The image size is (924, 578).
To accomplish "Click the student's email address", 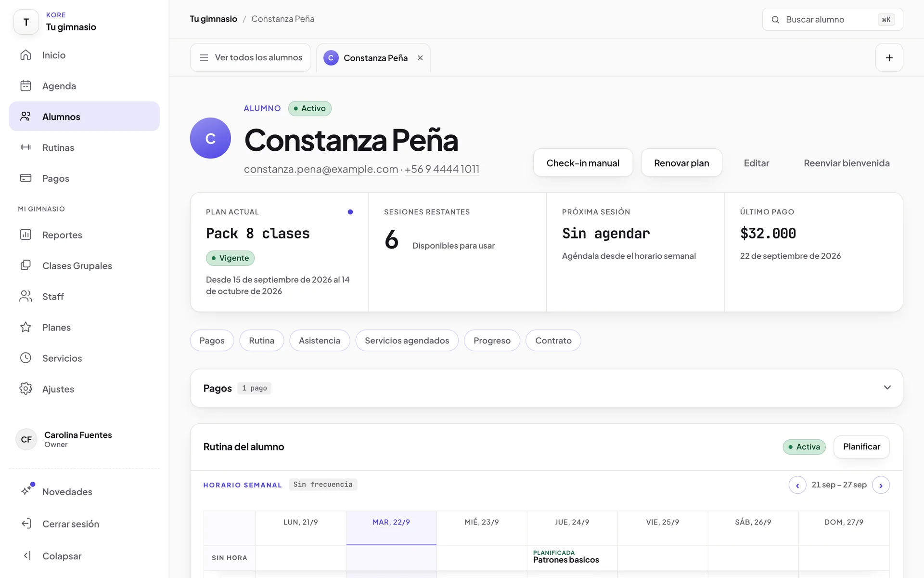I will point(321,169).
